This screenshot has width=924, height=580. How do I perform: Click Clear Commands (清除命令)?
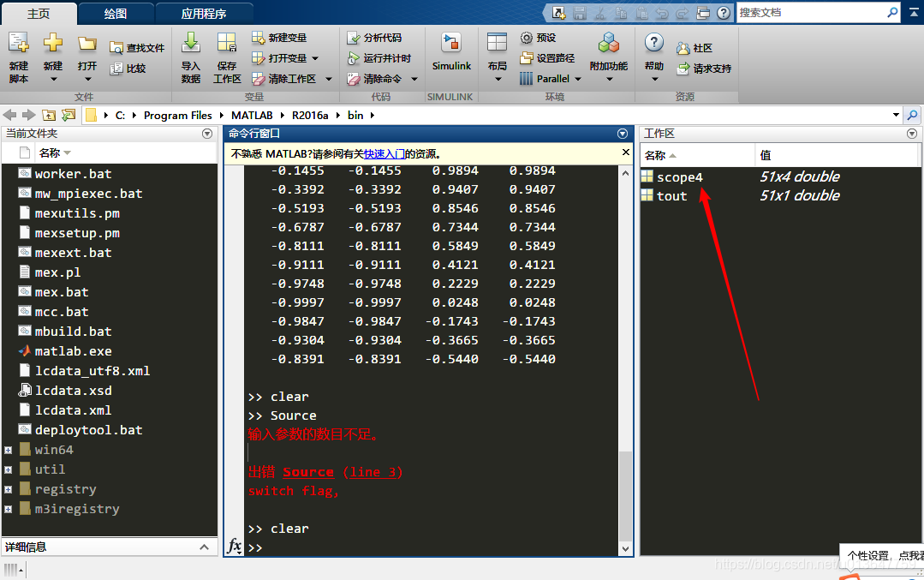click(374, 79)
